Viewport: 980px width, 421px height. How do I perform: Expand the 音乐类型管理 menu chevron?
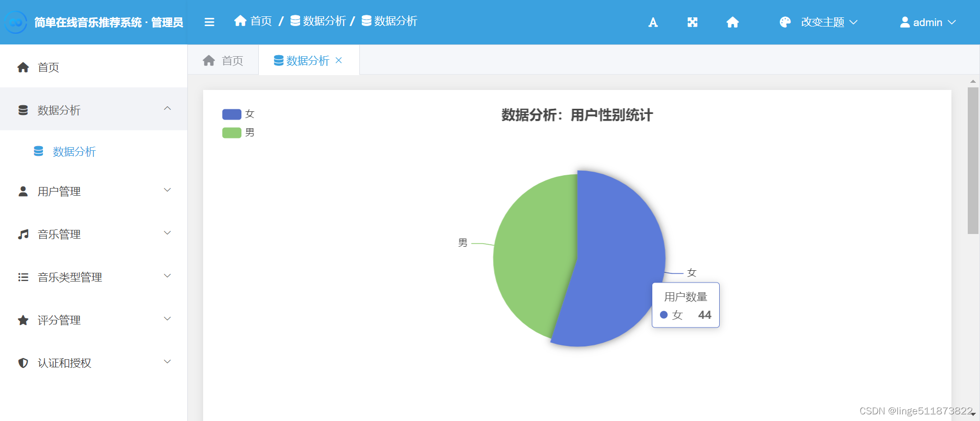coord(167,276)
